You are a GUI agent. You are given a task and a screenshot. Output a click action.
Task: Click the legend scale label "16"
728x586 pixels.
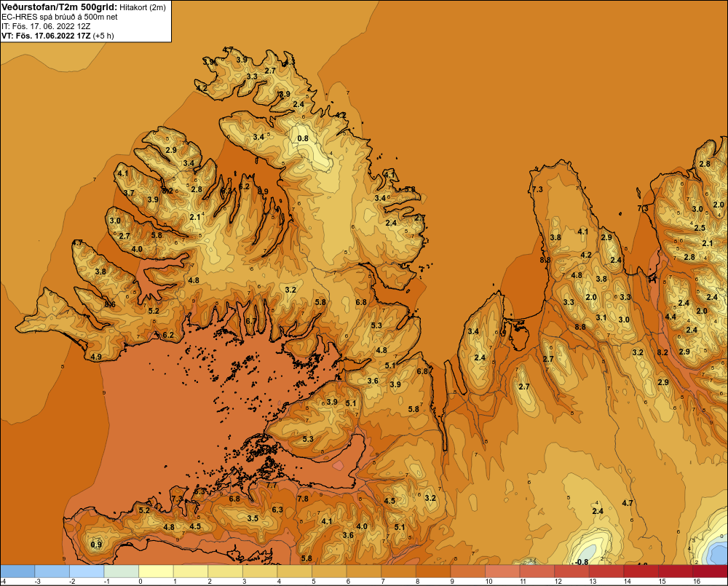697,582
